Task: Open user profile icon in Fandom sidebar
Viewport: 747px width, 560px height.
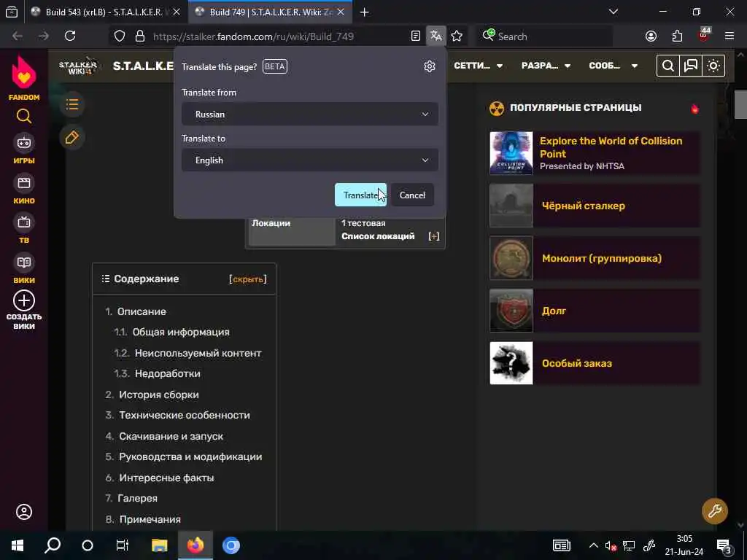Action: [x=24, y=512]
